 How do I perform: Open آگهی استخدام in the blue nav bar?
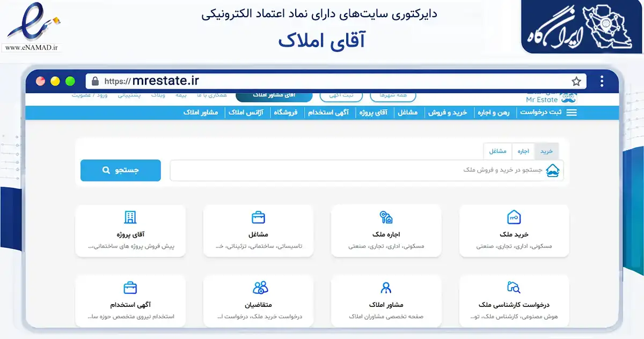coord(328,113)
